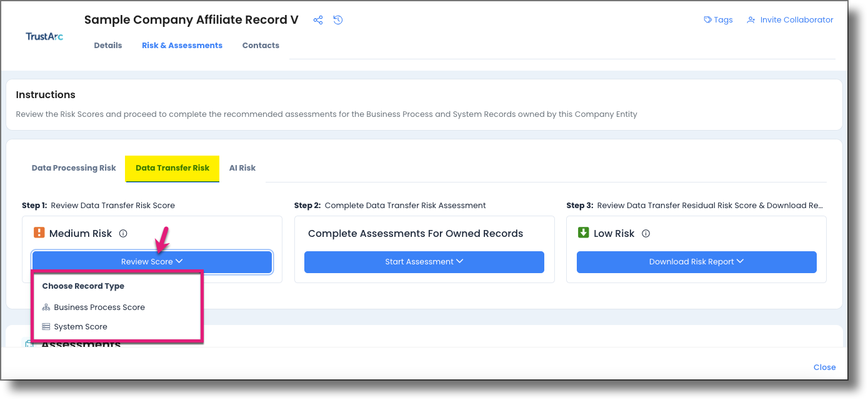This screenshot has width=868, height=400.
Task: Click the Invite Collaborator person icon
Action: (751, 20)
